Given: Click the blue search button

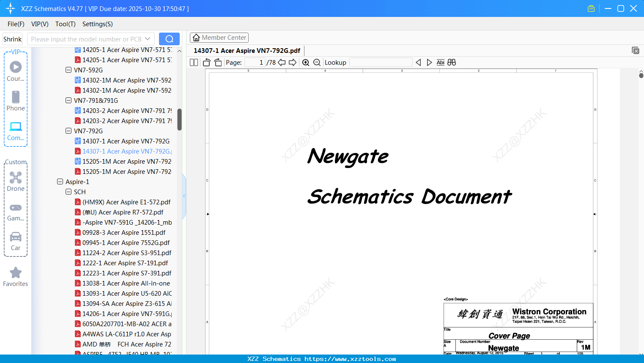Looking at the screenshot, I should click(169, 39).
